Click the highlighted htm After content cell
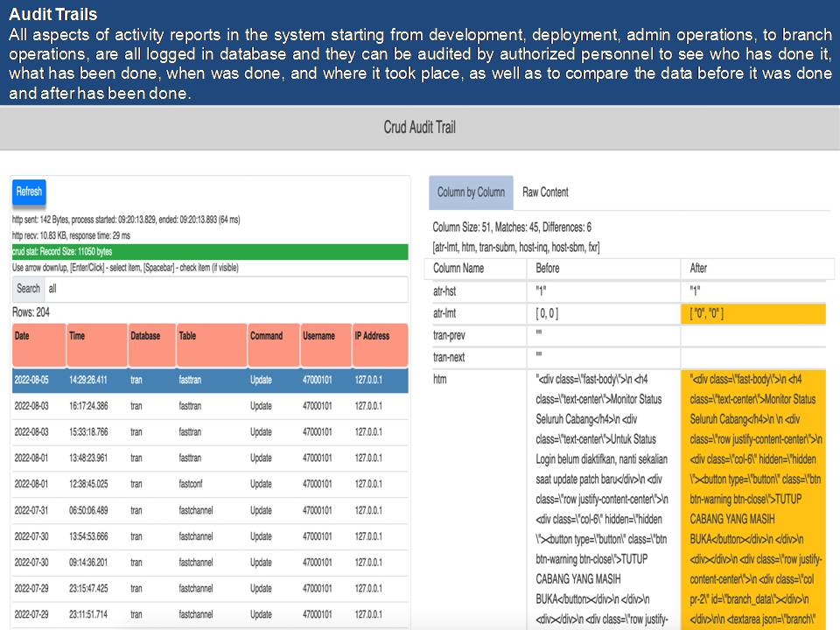This screenshot has width=840, height=630. (x=752, y=499)
